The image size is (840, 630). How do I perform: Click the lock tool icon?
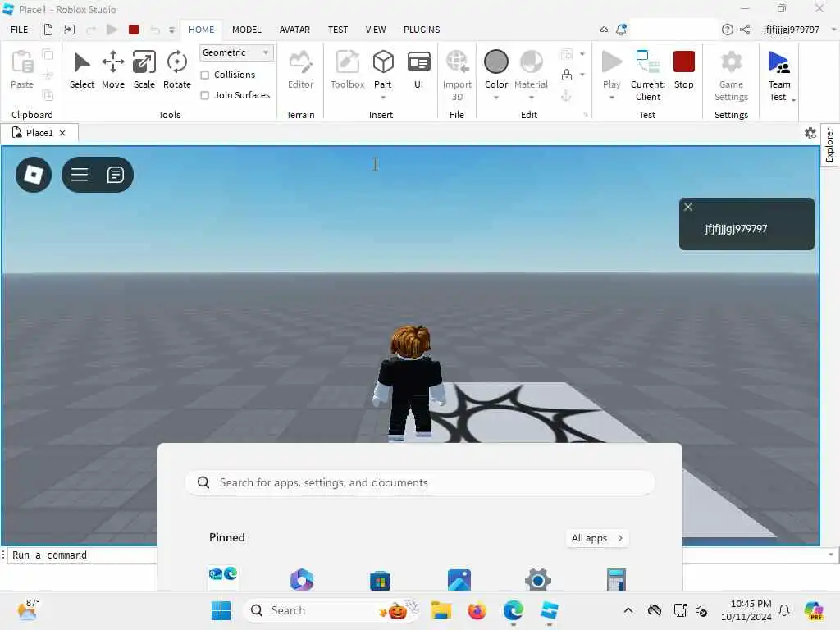567,75
